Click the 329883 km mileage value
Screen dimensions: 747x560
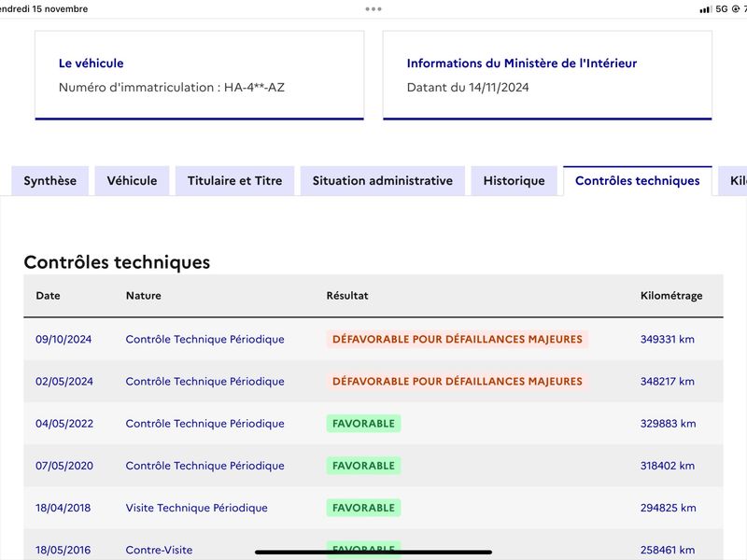[668, 424]
